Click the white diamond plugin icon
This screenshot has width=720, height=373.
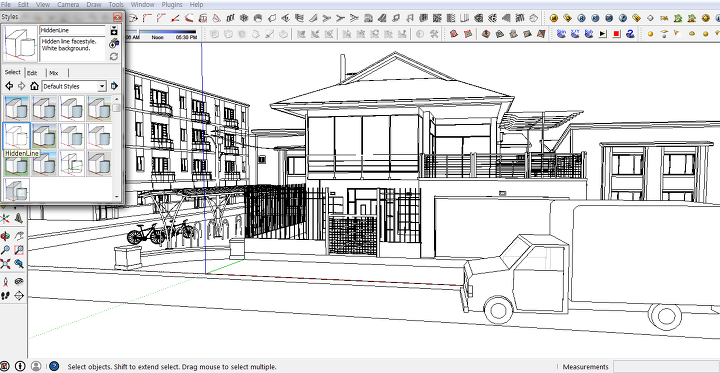pos(650,18)
